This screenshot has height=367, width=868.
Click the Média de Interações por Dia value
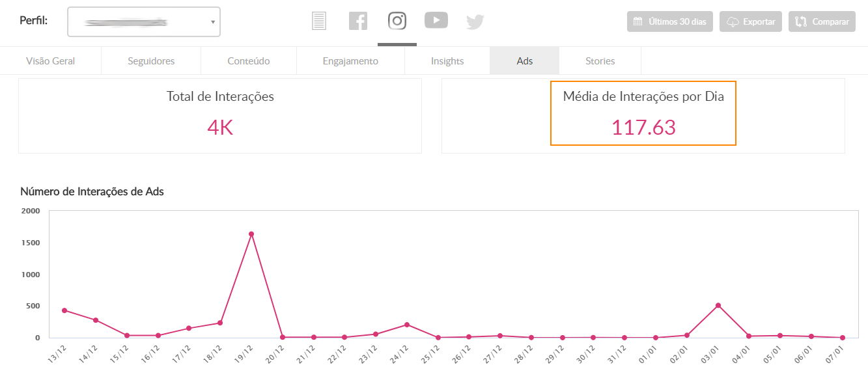pos(643,127)
